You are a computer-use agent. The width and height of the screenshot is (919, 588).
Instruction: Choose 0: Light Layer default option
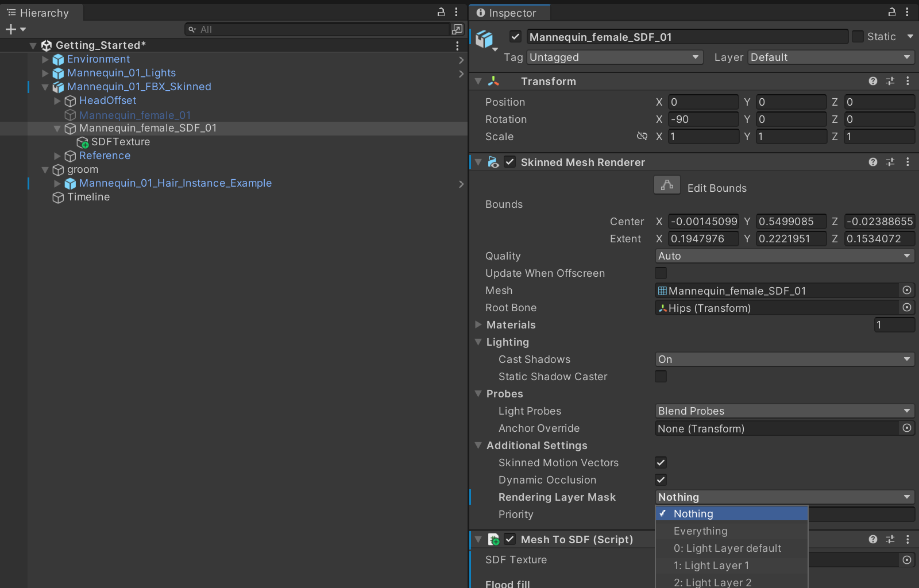click(x=727, y=548)
